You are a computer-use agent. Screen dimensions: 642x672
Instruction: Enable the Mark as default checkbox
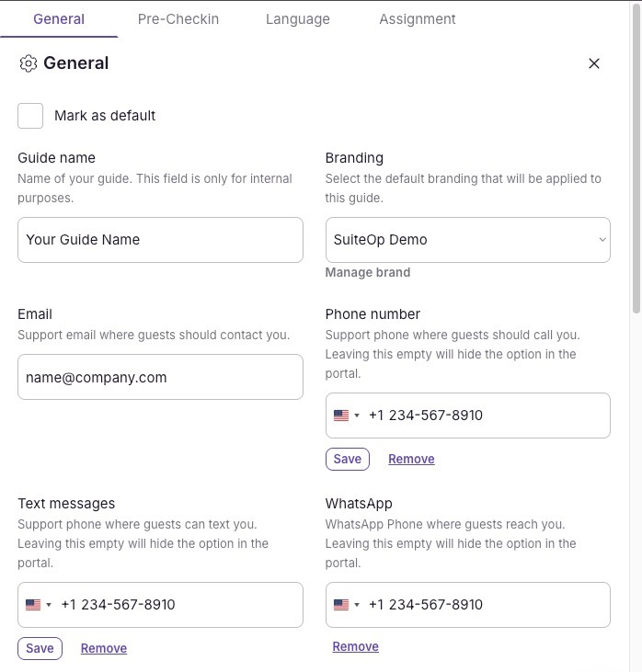(x=30, y=116)
